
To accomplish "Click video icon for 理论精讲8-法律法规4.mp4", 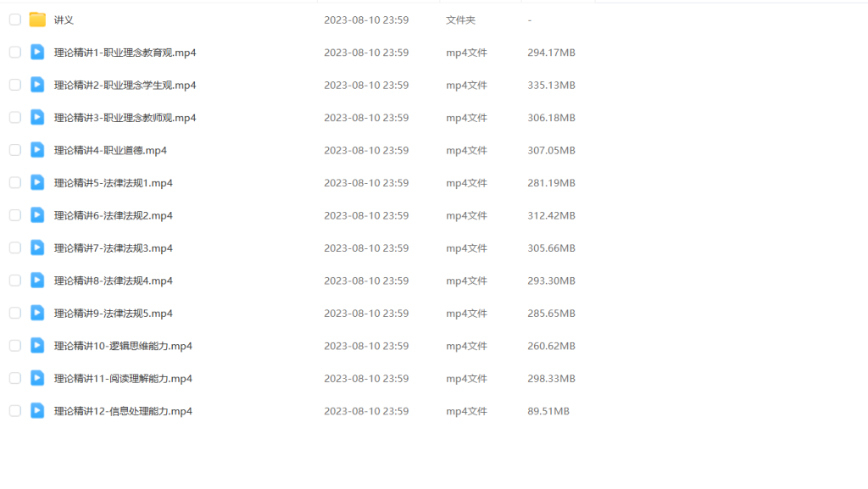I will tap(37, 281).
